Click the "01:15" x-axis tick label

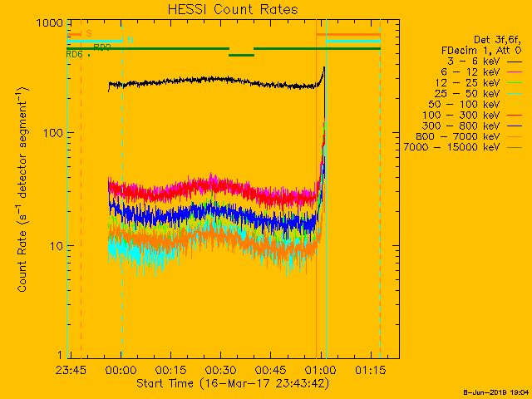point(371,370)
